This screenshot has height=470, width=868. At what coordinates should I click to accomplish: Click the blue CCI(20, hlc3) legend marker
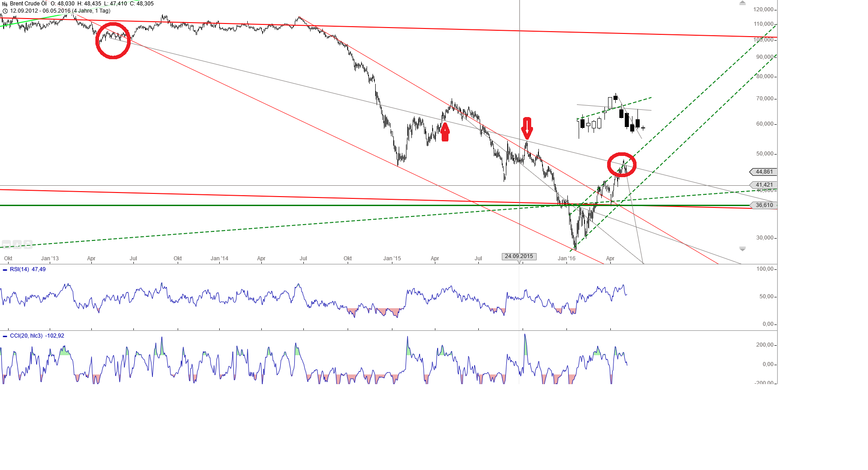coord(5,336)
